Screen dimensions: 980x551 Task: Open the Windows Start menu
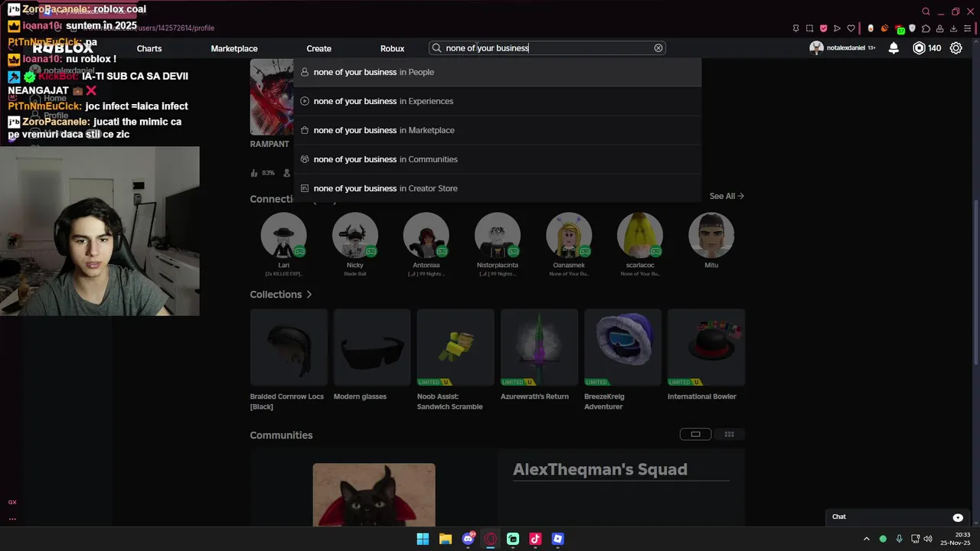(x=423, y=539)
